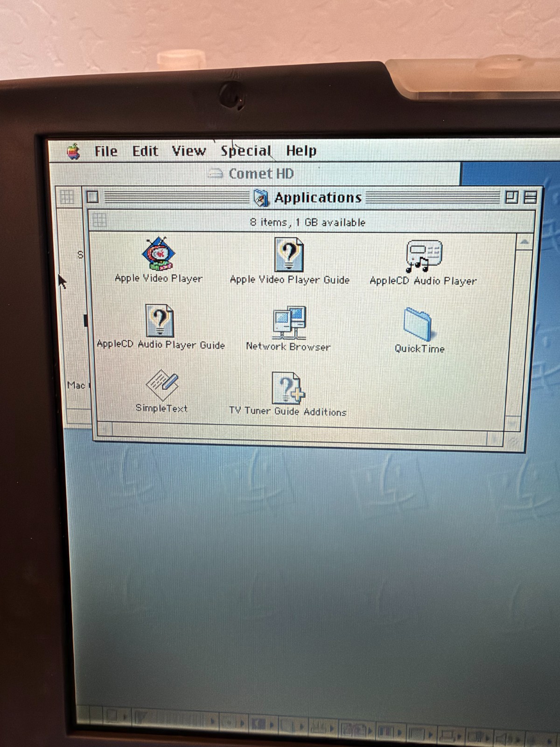Click the '8 items, 1 GB available' status text
This screenshot has height=747, width=560.
coord(308,222)
